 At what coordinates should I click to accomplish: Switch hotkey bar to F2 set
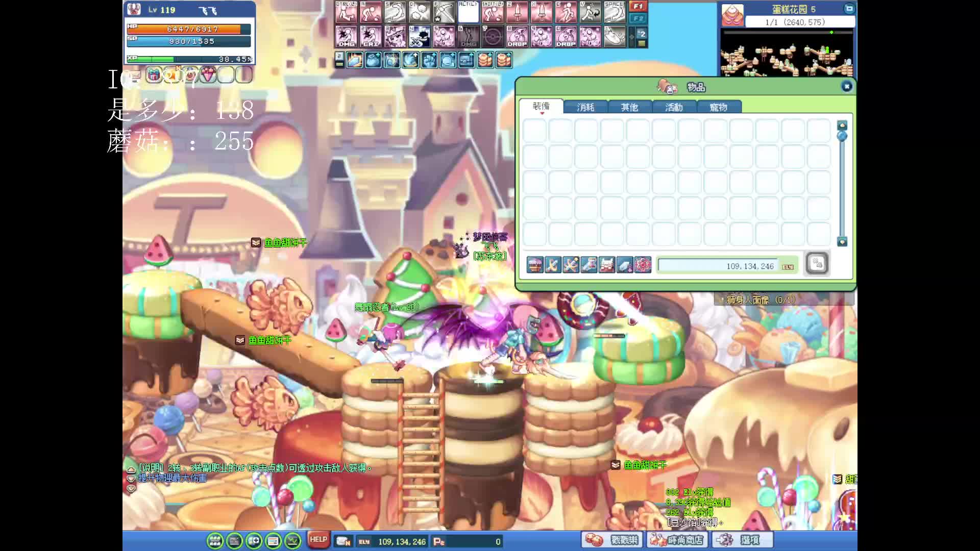click(x=638, y=18)
